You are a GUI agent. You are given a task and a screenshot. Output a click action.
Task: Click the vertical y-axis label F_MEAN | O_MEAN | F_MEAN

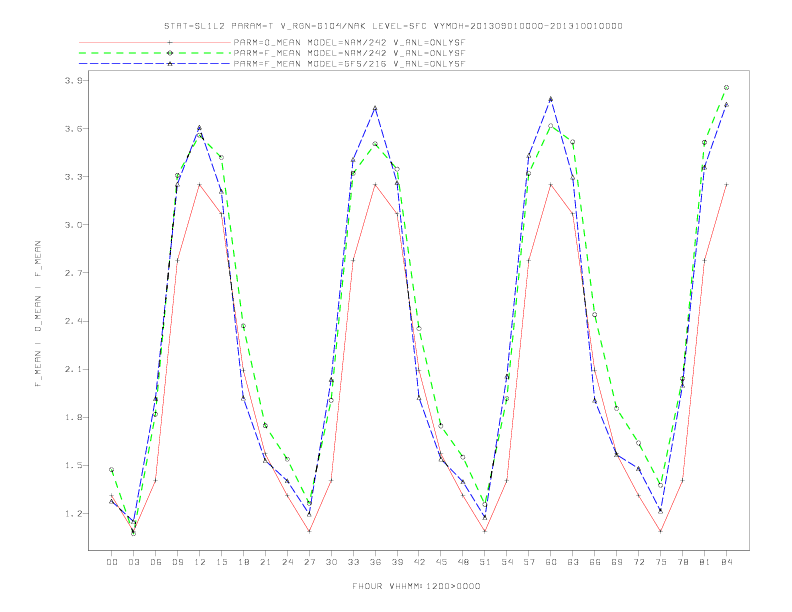pos(38,314)
